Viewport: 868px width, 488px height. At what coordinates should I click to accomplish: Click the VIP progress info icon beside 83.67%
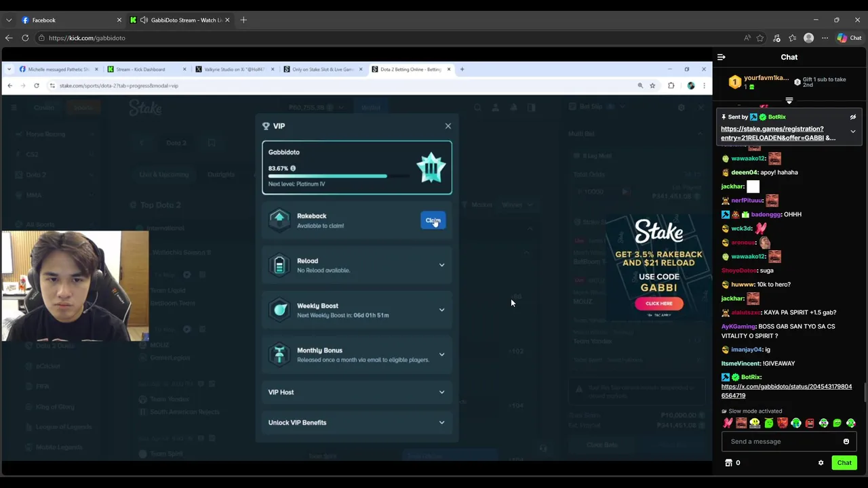pos(292,168)
